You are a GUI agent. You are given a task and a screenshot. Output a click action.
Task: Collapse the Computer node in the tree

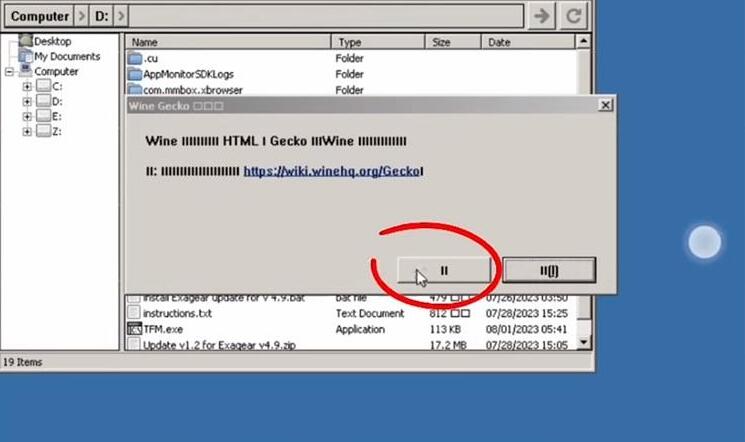click(10, 72)
